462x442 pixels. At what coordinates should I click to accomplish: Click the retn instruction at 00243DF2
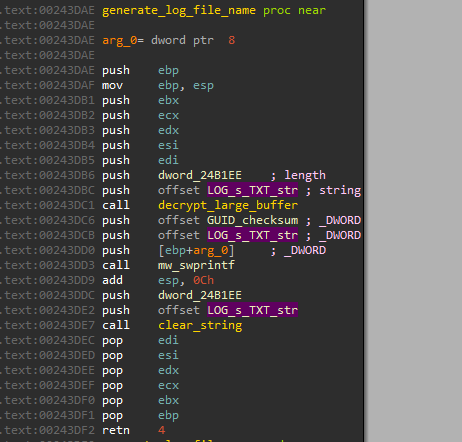point(116,430)
